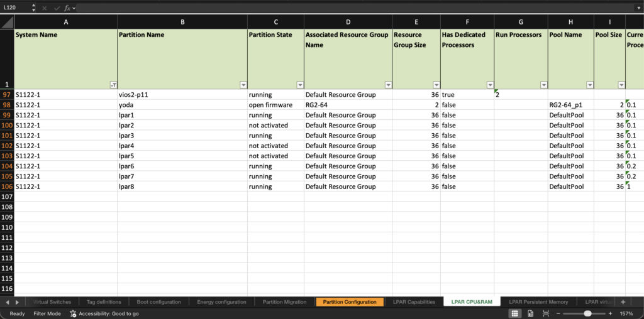Click the Name Box showing L120
The image size is (644, 319).
click(19, 8)
